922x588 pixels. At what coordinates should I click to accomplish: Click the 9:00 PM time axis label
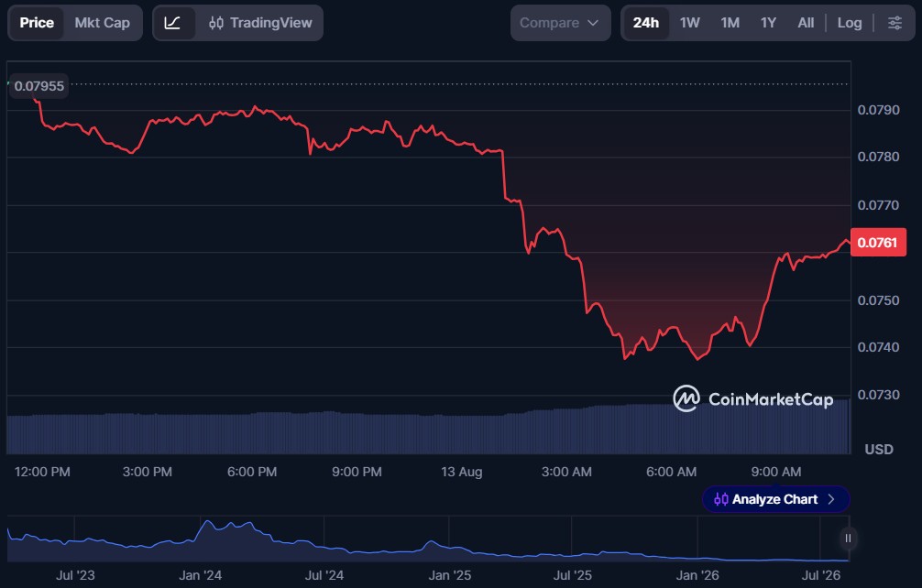pyautogui.click(x=357, y=472)
